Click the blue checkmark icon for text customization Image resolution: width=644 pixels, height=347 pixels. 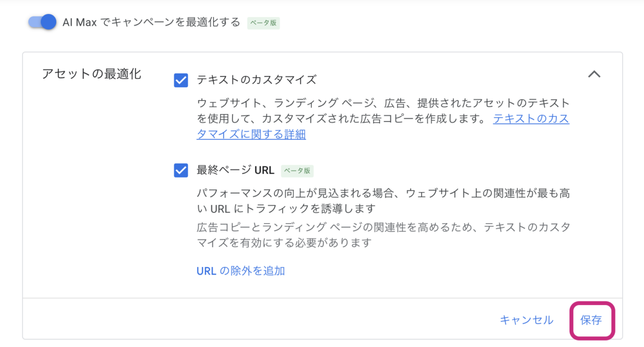(181, 80)
